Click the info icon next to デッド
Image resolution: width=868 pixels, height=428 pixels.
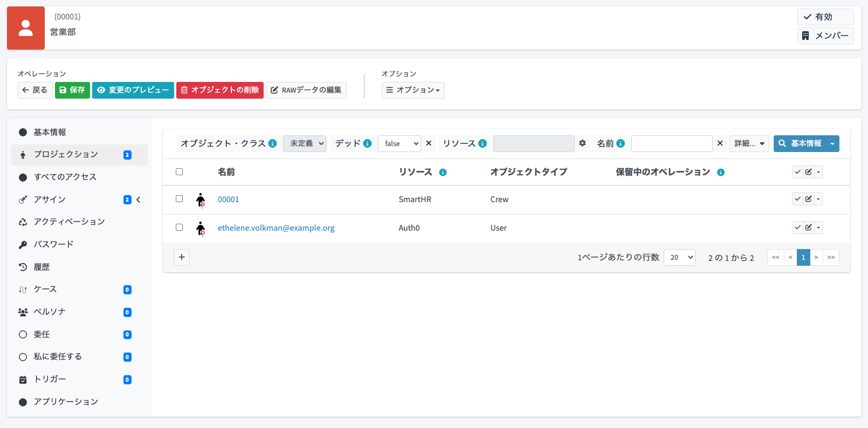click(368, 143)
